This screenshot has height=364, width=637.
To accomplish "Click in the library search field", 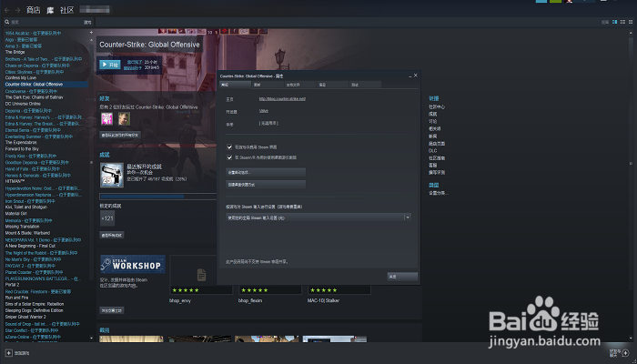I will (x=45, y=22).
